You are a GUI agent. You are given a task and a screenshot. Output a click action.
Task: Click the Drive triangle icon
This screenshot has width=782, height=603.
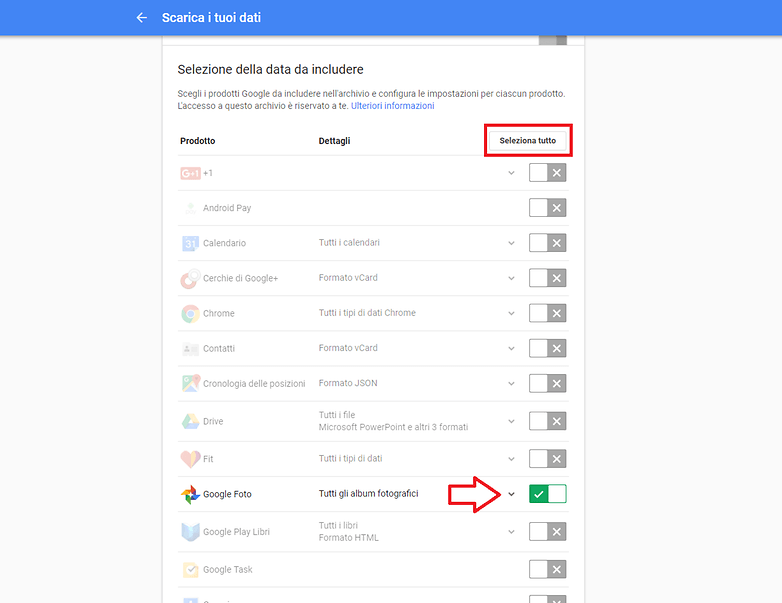tap(190, 421)
